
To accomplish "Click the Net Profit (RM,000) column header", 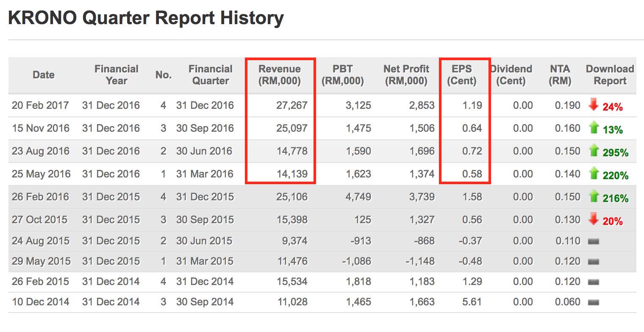I will (x=406, y=75).
